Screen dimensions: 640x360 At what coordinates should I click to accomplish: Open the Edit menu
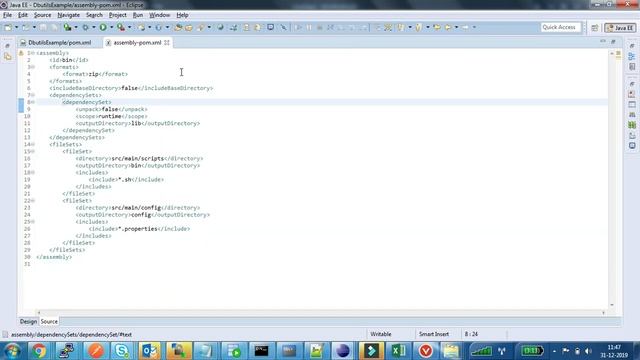tap(23, 15)
